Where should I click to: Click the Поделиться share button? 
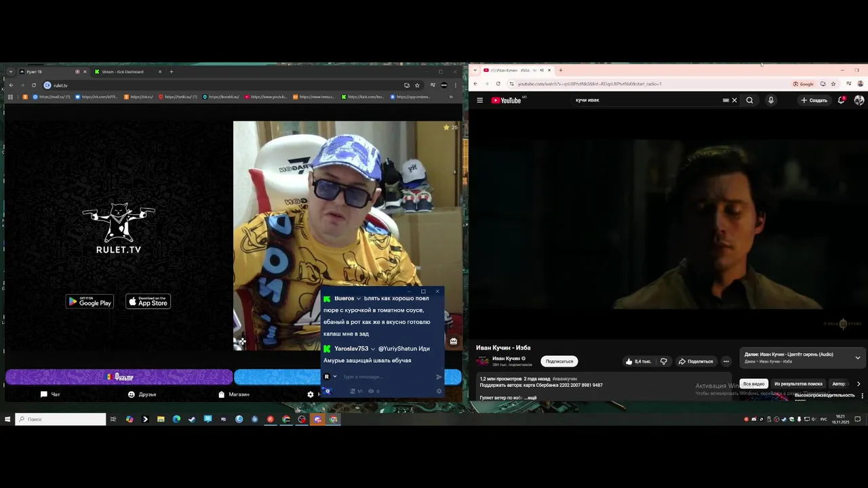[x=696, y=361]
